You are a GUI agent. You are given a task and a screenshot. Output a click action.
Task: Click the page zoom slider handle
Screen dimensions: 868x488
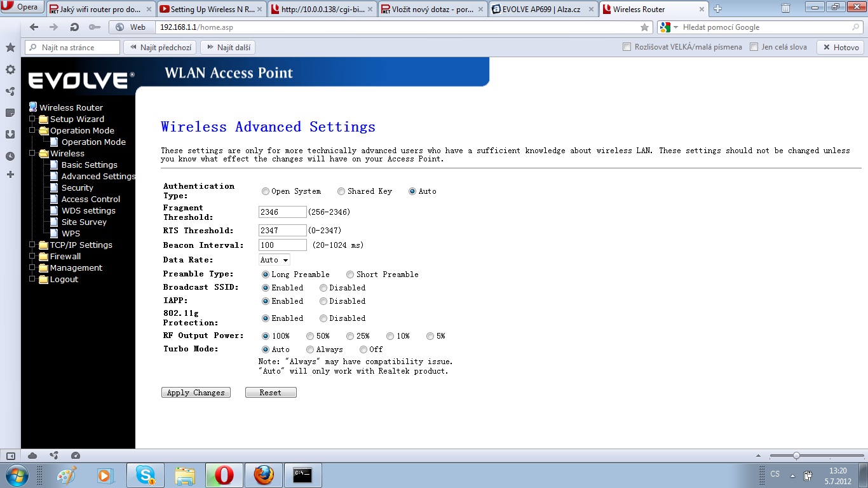pyautogui.click(x=796, y=456)
